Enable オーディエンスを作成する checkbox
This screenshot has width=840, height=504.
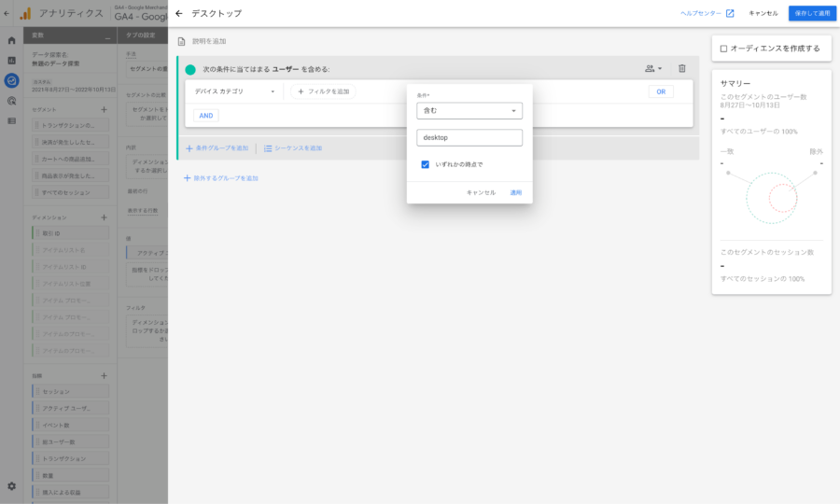[x=723, y=49]
